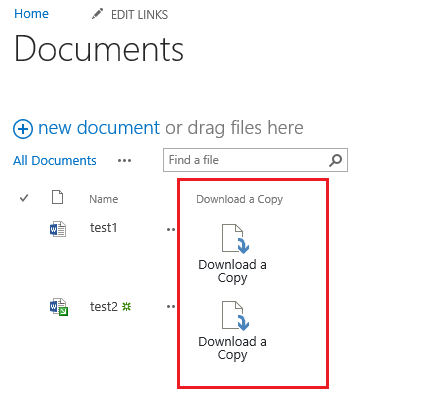Click the new document plus icon
The height and width of the screenshot is (410, 438).
click(x=23, y=129)
